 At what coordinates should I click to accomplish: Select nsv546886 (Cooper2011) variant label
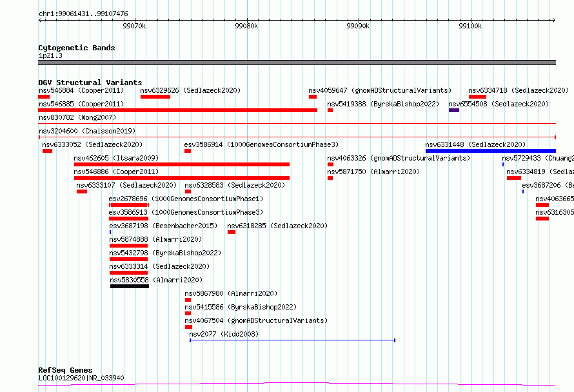(x=116, y=171)
